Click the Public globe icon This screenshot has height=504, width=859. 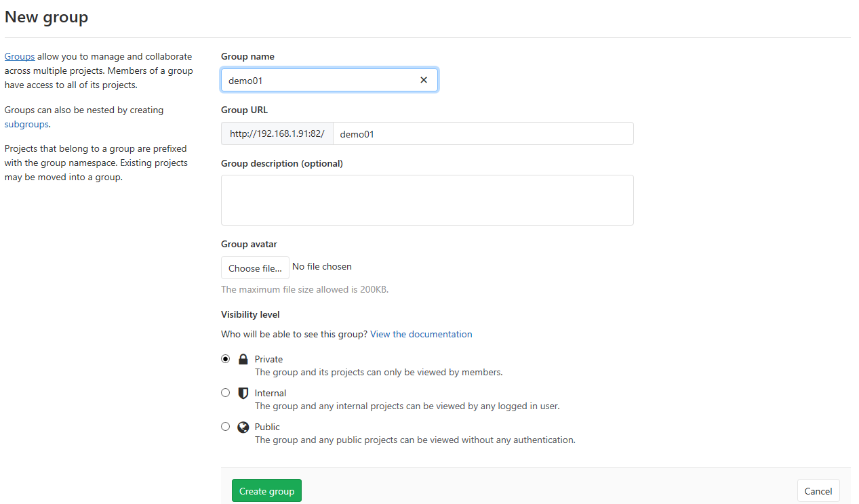pyautogui.click(x=243, y=427)
